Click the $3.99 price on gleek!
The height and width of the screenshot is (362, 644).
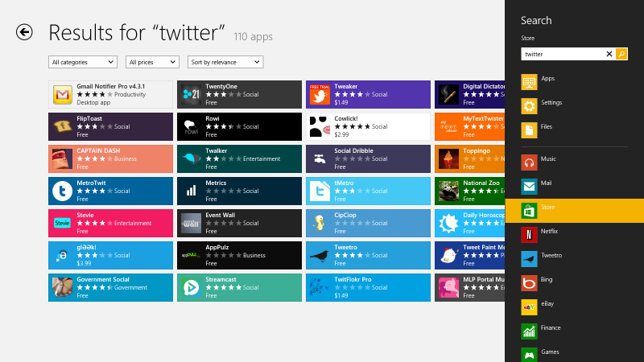pyautogui.click(x=84, y=263)
